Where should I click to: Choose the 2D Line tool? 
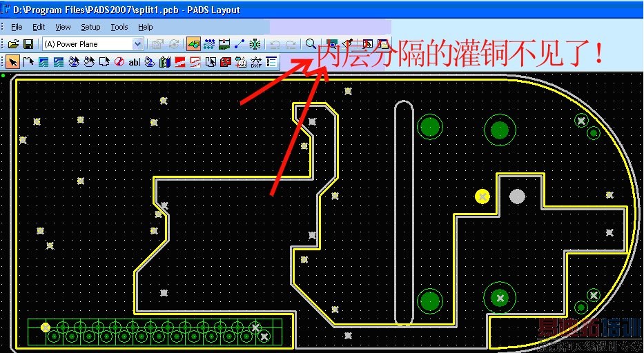28,62
